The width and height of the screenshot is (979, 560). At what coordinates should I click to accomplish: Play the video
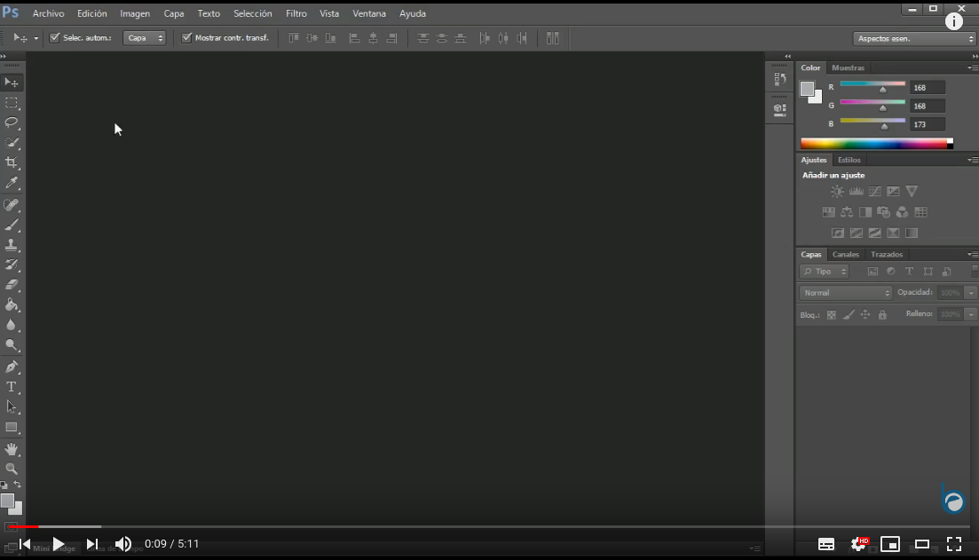click(58, 544)
